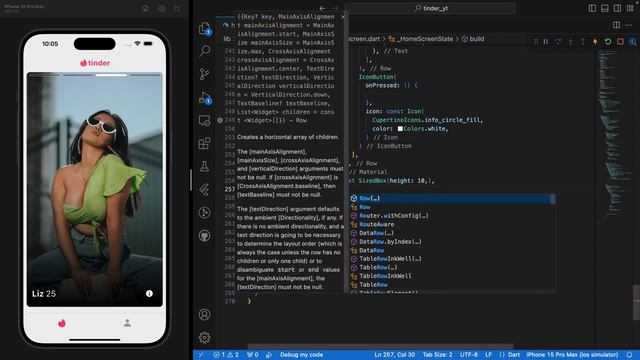The height and width of the screenshot is (360, 640).
Task: Choose the Row(…) autocomplete suggestion
Action: tap(452, 198)
